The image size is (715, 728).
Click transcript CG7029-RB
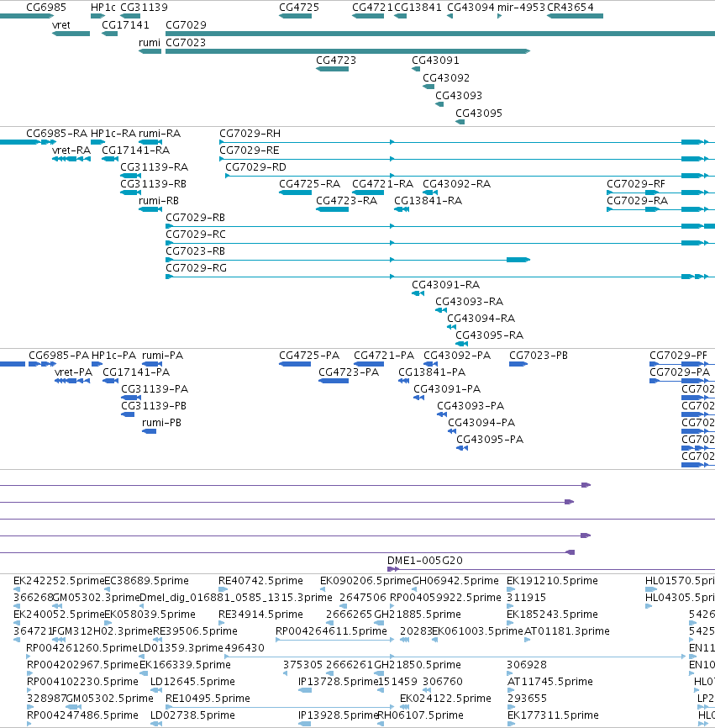[x=195, y=217]
